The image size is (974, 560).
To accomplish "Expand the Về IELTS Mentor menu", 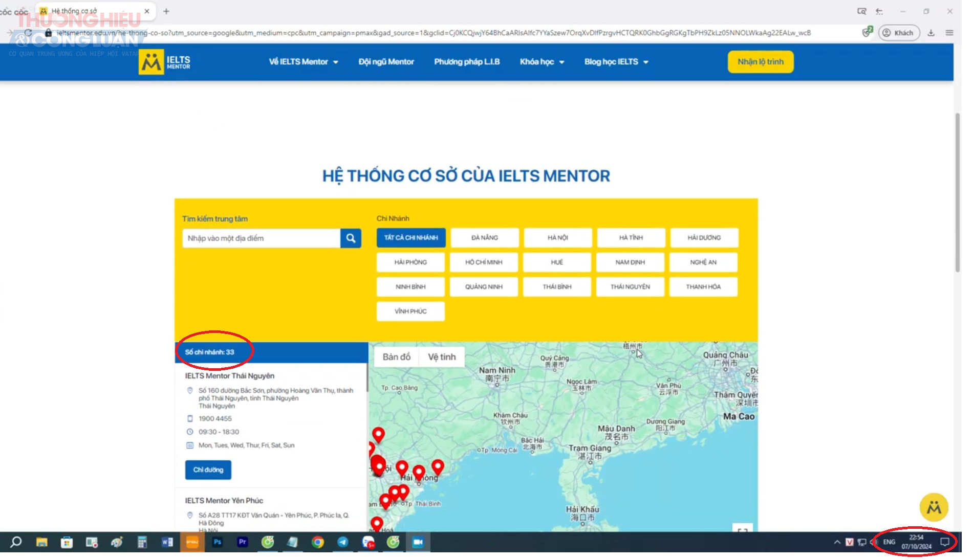I will pos(304,62).
